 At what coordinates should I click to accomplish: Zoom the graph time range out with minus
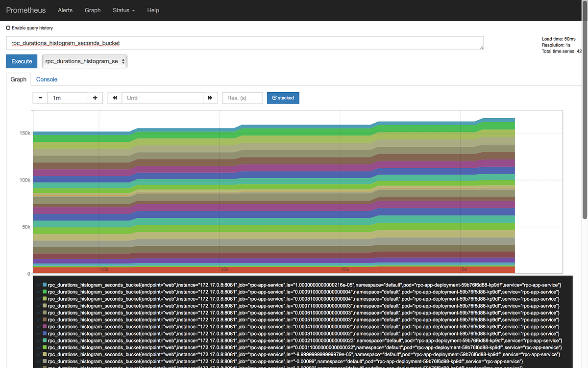click(x=40, y=98)
